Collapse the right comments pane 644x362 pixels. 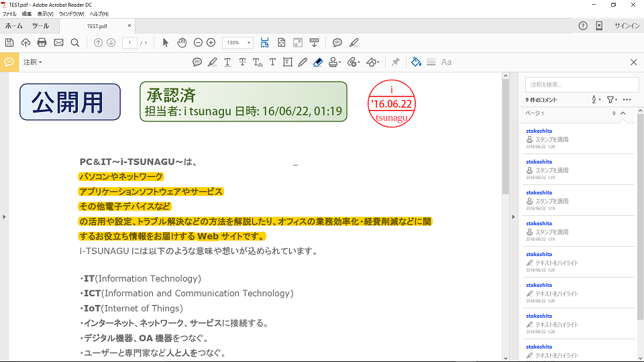[513, 217]
